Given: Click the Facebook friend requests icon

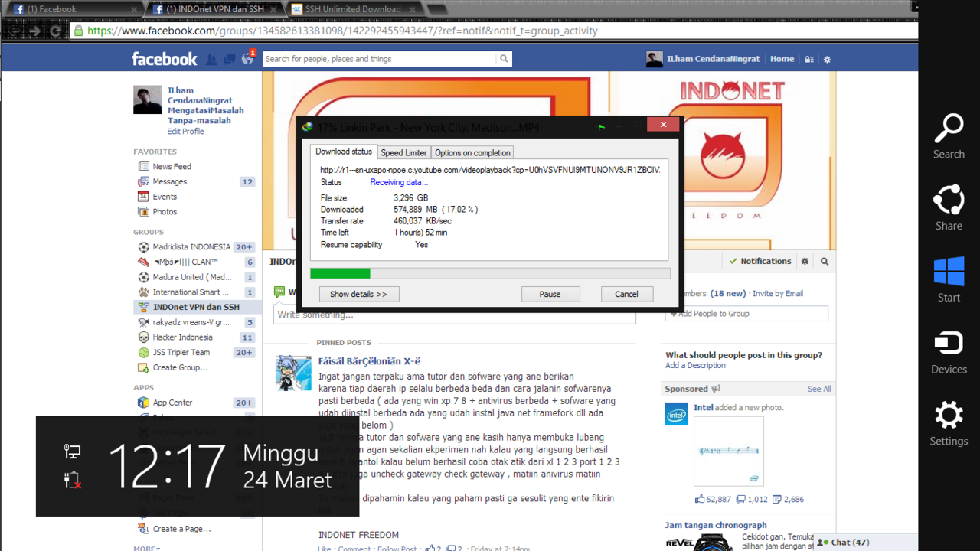Looking at the screenshot, I should pos(211,59).
